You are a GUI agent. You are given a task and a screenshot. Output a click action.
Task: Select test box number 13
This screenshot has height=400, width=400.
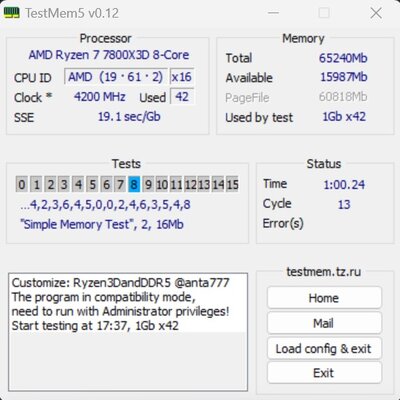(204, 184)
